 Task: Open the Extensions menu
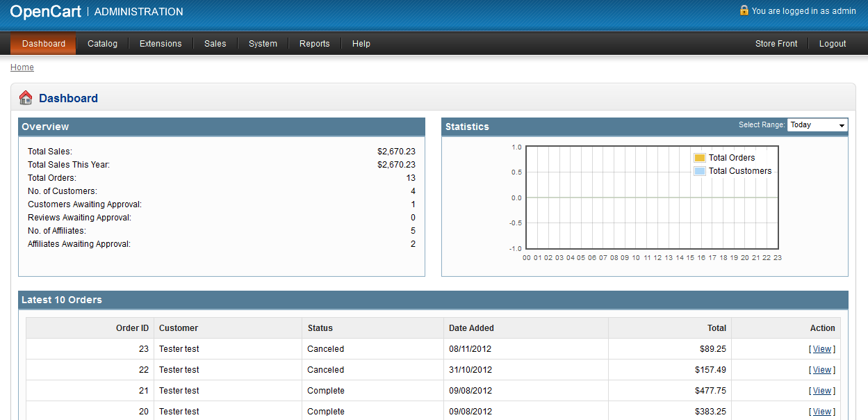161,44
